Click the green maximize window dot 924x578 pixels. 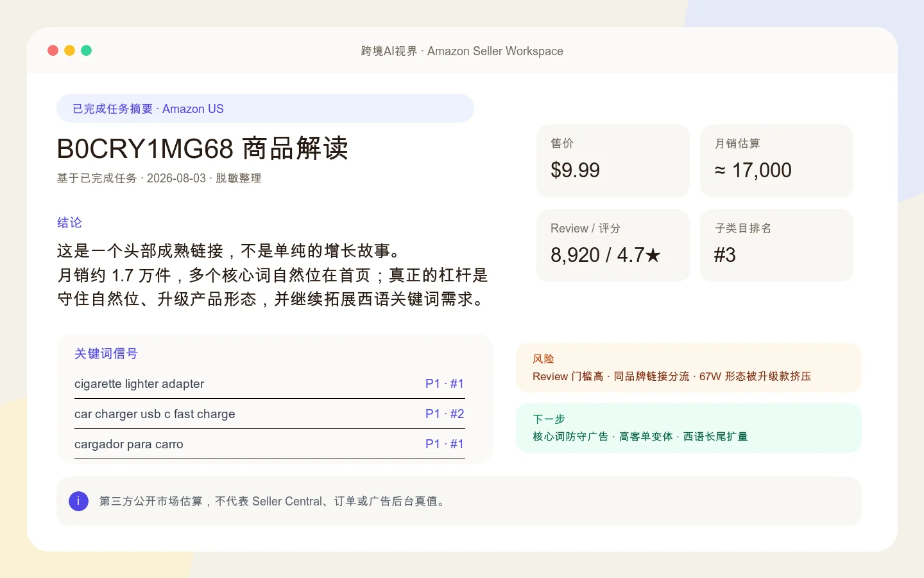click(x=87, y=51)
